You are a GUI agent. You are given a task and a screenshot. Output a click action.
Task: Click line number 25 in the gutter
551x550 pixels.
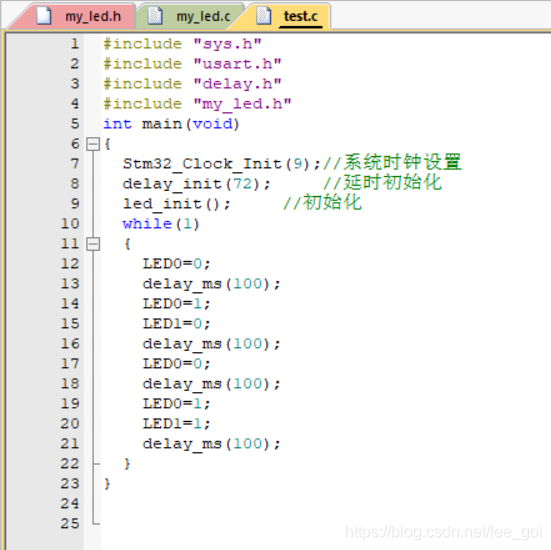coord(70,523)
